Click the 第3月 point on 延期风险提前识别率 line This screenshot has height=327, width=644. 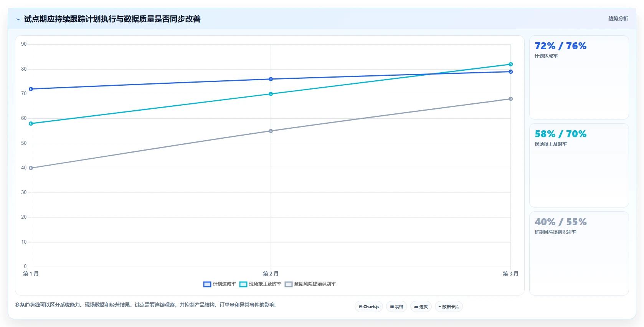pyautogui.click(x=511, y=99)
